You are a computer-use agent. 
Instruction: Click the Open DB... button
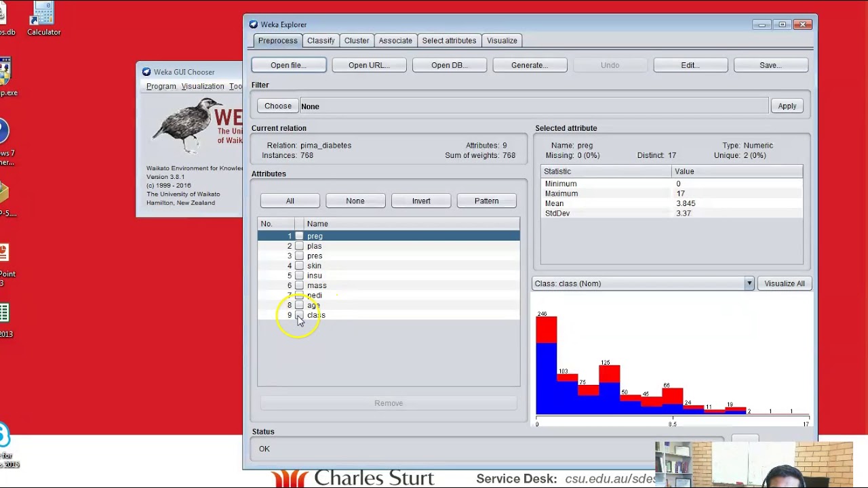click(x=449, y=65)
